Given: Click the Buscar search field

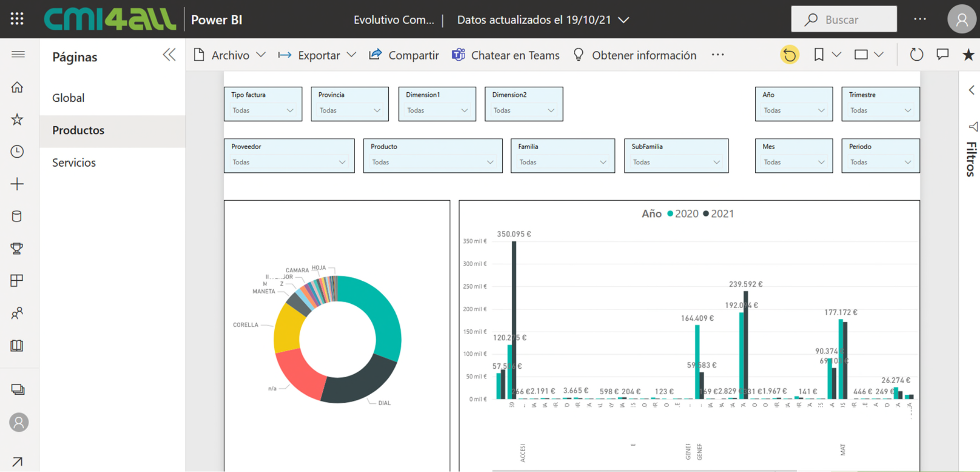Looking at the screenshot, I should [843, 19].
